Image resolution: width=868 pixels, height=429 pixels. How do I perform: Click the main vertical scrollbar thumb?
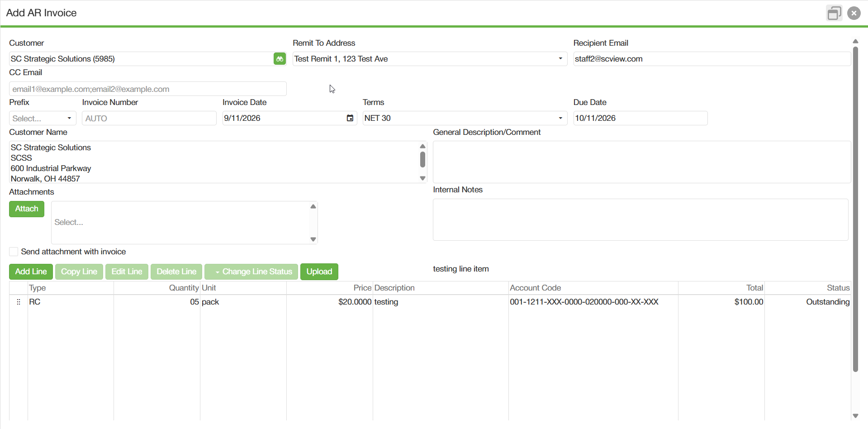pyautogui.click(x=855, y=208)
